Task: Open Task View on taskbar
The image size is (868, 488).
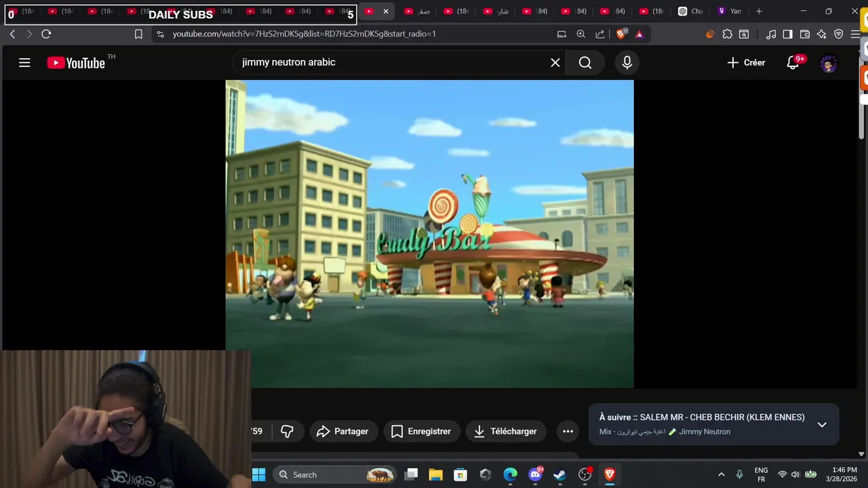Action: pyautogui.click(x=411, y=474)
